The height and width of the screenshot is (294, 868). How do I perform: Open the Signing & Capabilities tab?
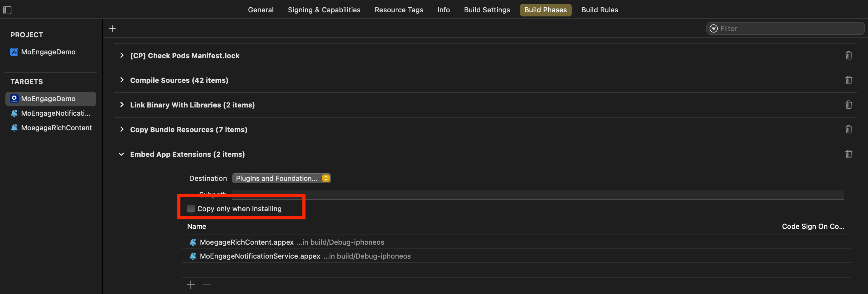(324, 10)
